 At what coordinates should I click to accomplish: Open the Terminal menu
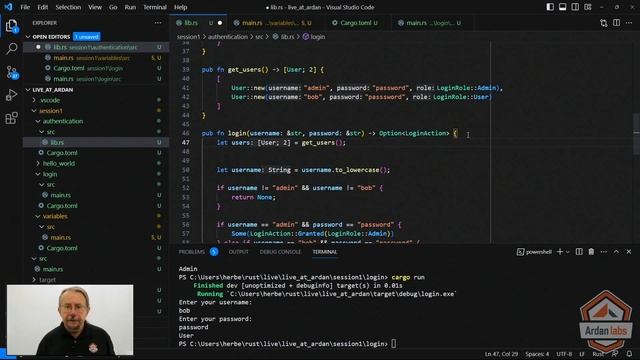[x=155, y=7]
